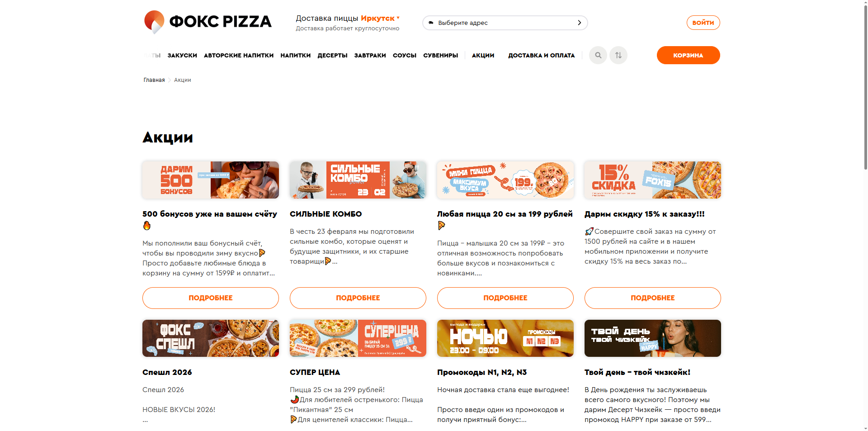Click the Главная breadcrumb link
868x431 pixels.
(154, 80)
